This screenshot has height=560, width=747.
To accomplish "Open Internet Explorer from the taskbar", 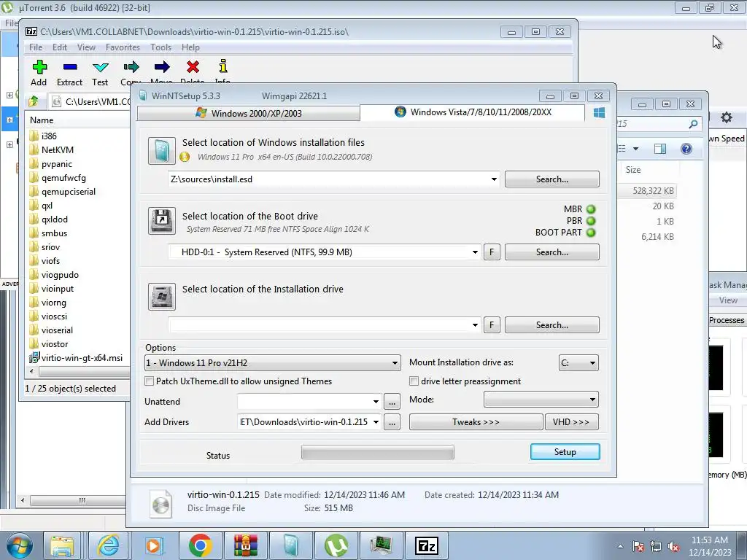I will 108,545.
